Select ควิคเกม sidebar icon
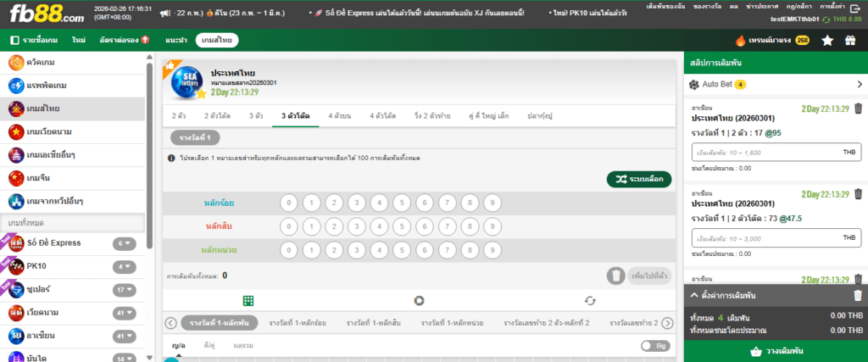 pos(16,63)
